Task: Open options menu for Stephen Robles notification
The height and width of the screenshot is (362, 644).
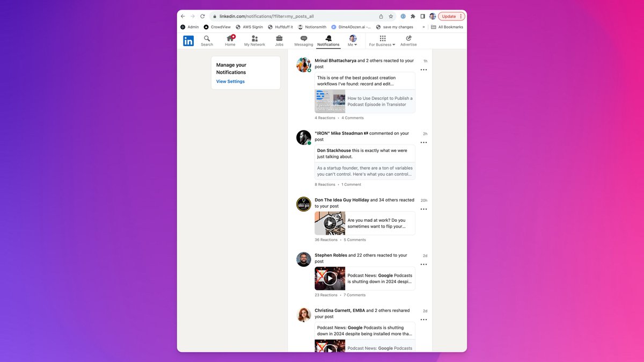Action: pos(423,264)
